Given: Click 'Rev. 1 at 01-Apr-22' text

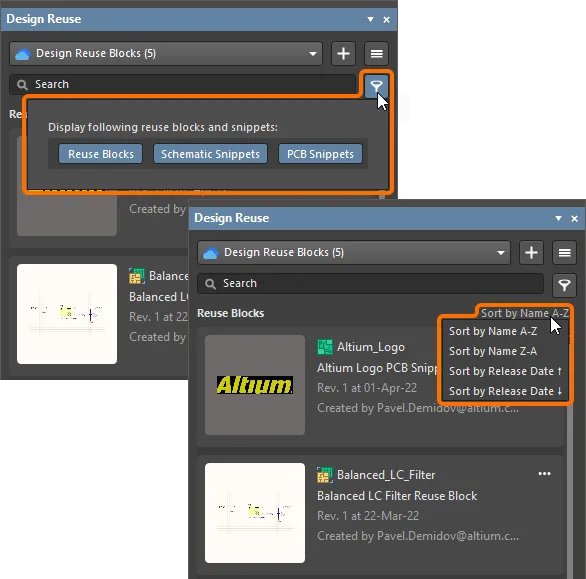Looking at the screenshot, I should pos(367,388).
